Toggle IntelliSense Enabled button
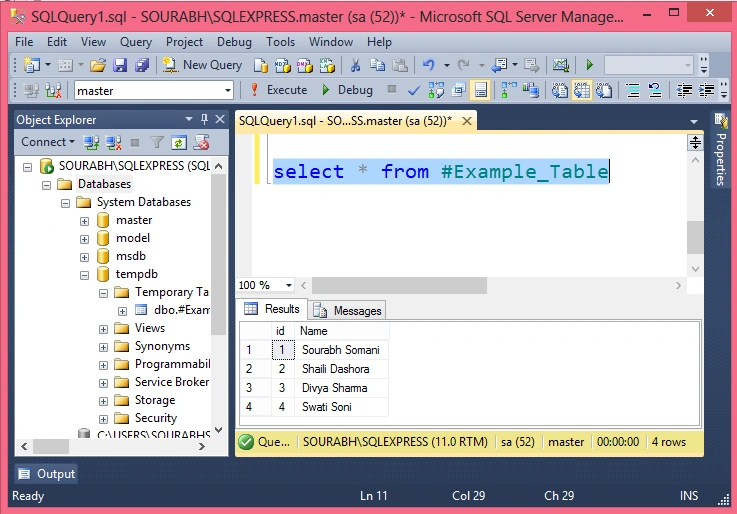The width and height of the screenshot is (737, 514). [480, 90]
